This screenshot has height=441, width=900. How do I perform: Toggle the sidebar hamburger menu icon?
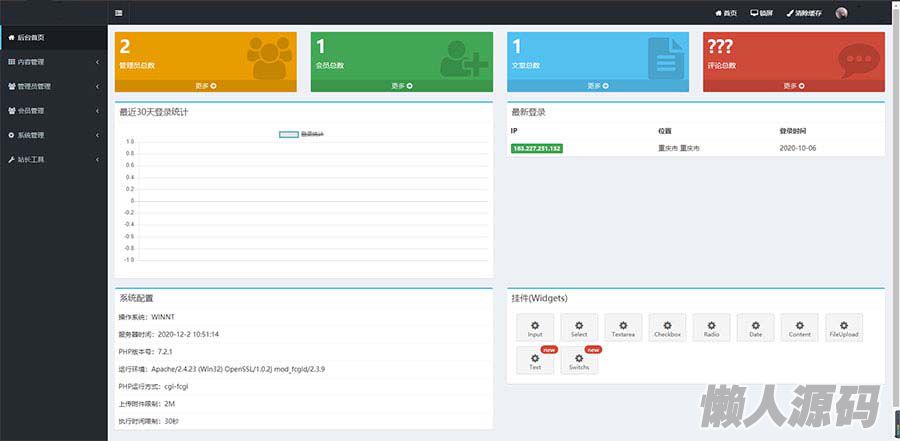pos(119,13)
